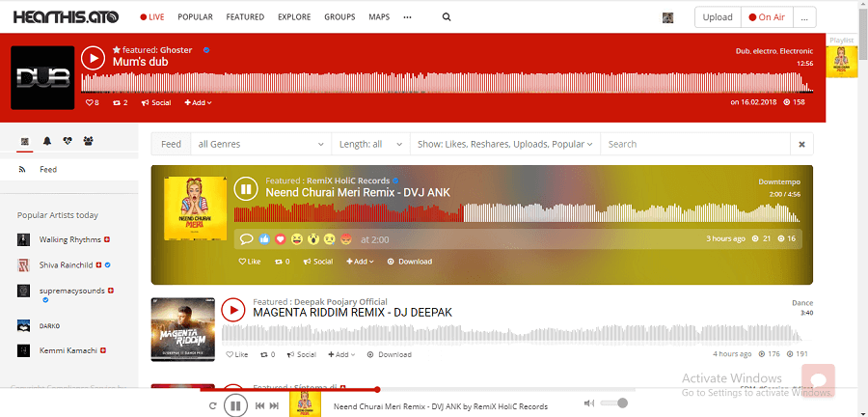Open the followers group sidebar icon

point(88,141)
